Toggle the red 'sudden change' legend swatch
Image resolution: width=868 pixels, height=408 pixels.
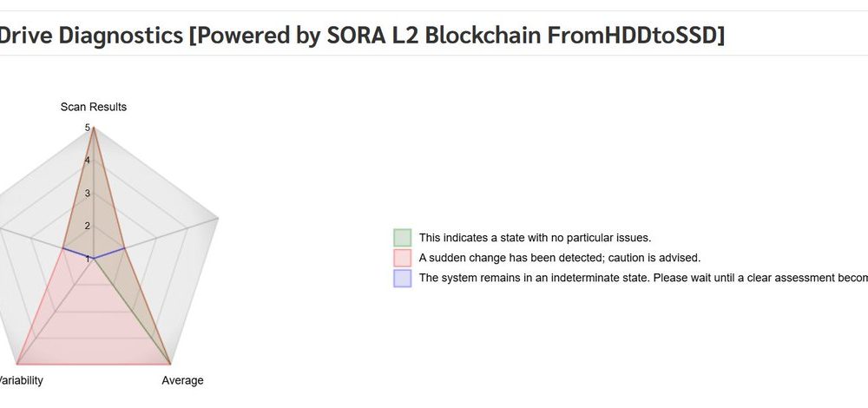[403, 258]
